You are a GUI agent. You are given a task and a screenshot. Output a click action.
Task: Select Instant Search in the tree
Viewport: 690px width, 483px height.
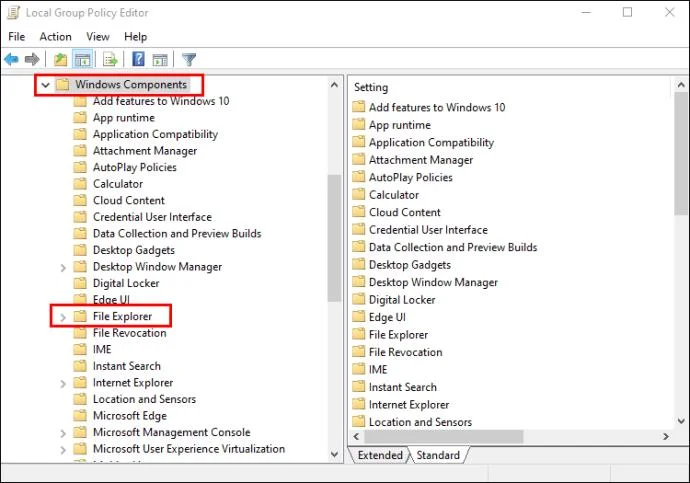[x=127, y=366]
